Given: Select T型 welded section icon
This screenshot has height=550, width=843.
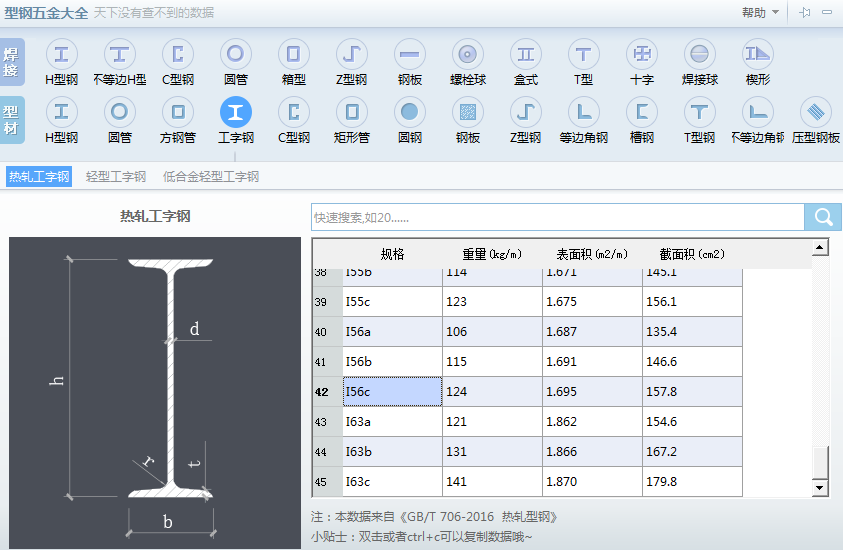Looking at the screenshot, I should point(584,54).
